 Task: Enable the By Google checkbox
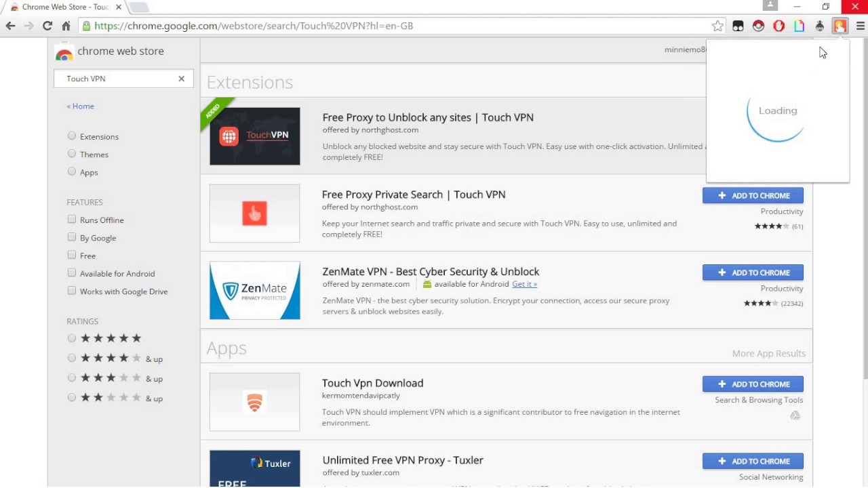(72, 237)
